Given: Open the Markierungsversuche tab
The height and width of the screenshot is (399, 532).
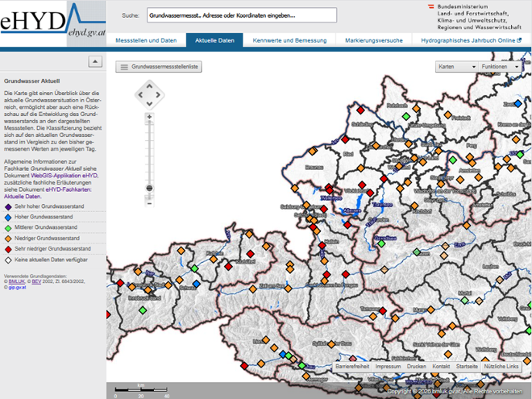Looking at the screenshot, I should (373, 40).
